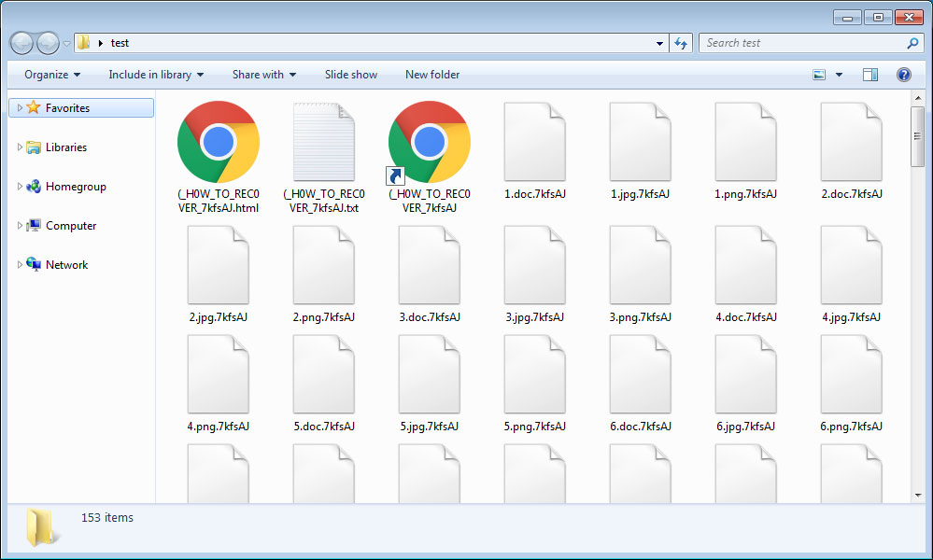Click the Slide show button

[350, 75]
